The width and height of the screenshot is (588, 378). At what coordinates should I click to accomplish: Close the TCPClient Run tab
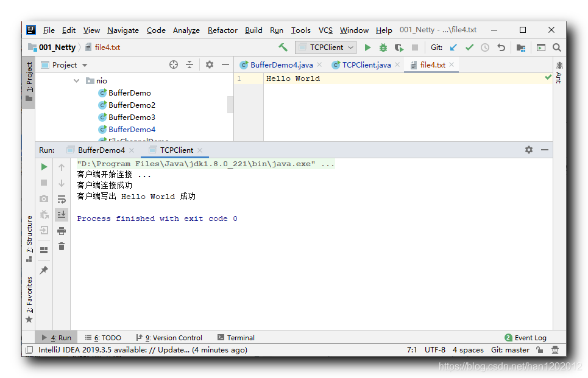200,150
